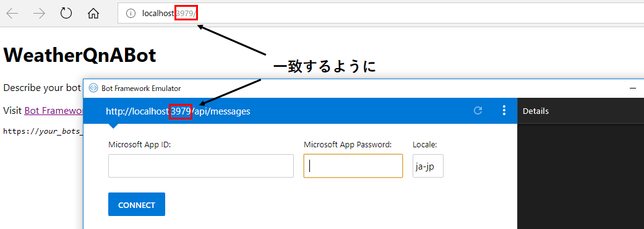644x229 pixels.
Task: Click the "Microsoft App ID:" label
Action: [140, 144]
